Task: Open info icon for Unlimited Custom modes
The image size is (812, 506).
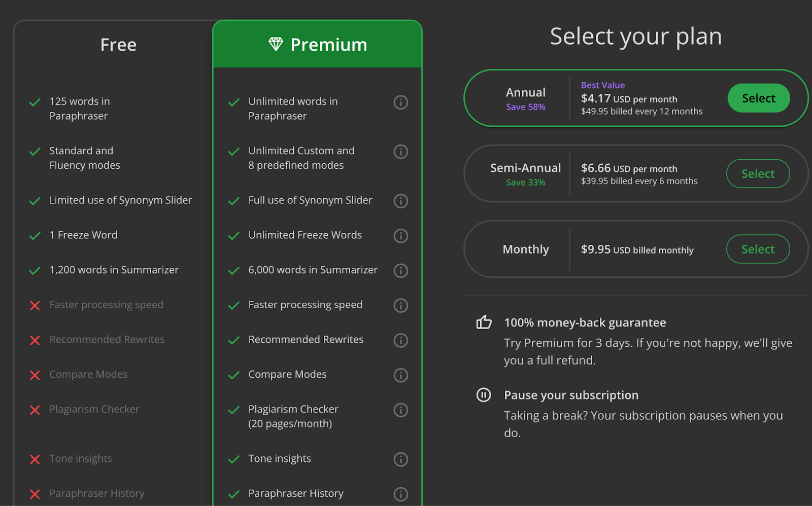Action: point(401,152)
